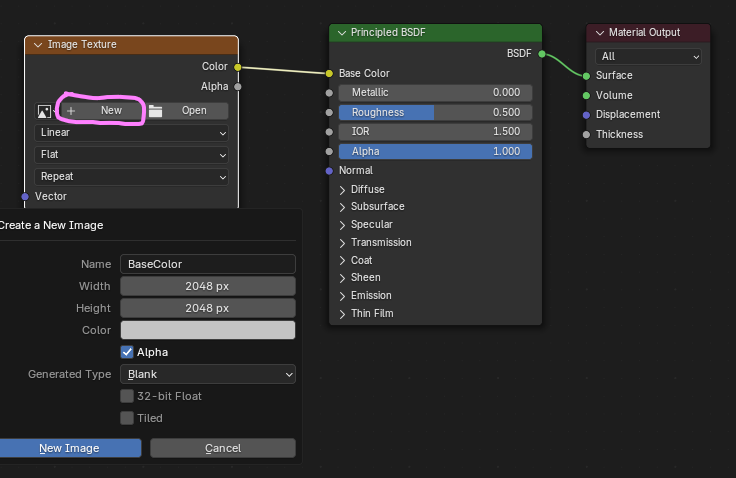Uncheck the Alpha checkbox
736x478 pixels.
(x=127, y=352)
